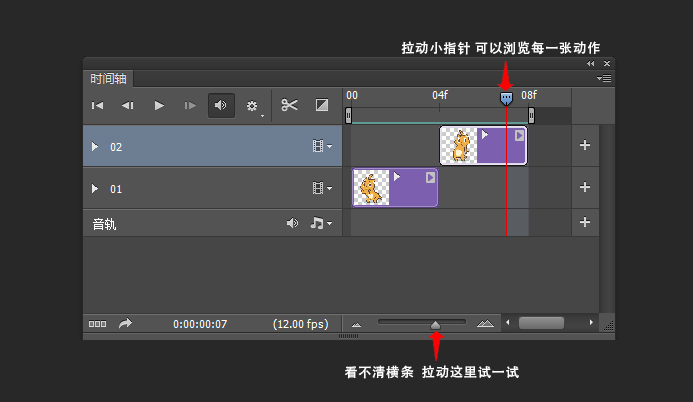Open the timeline panel flyout menu

604,78
